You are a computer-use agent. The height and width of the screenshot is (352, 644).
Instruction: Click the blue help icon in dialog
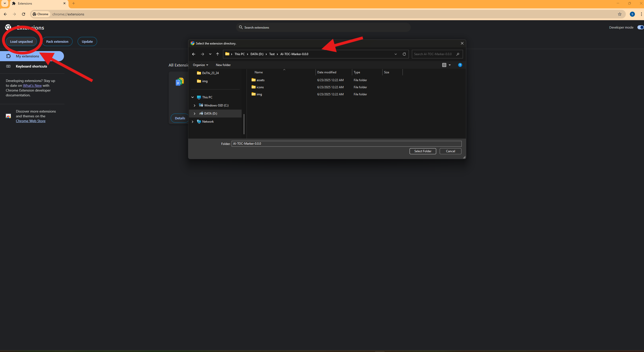pyautogui.click(x=460, y=65)
